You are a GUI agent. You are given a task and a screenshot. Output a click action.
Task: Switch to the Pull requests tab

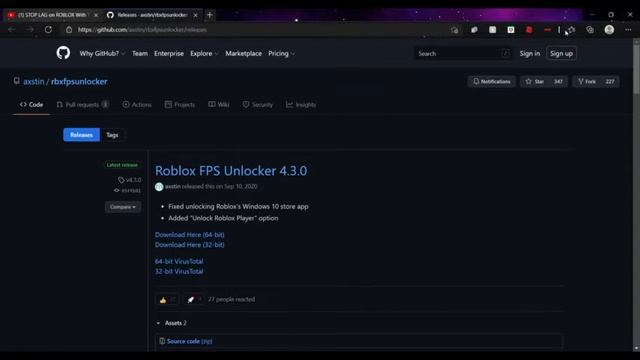82,104
